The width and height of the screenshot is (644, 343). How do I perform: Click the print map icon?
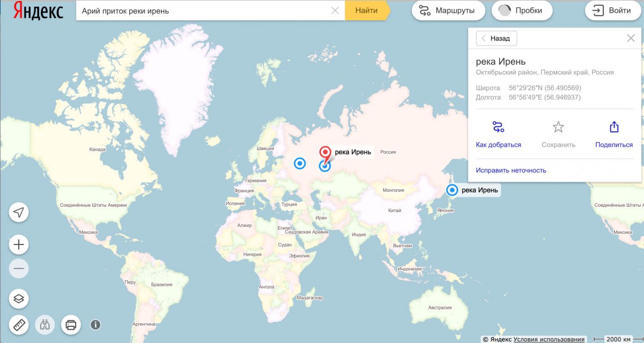pyautogui.click(x=71, y=325)
